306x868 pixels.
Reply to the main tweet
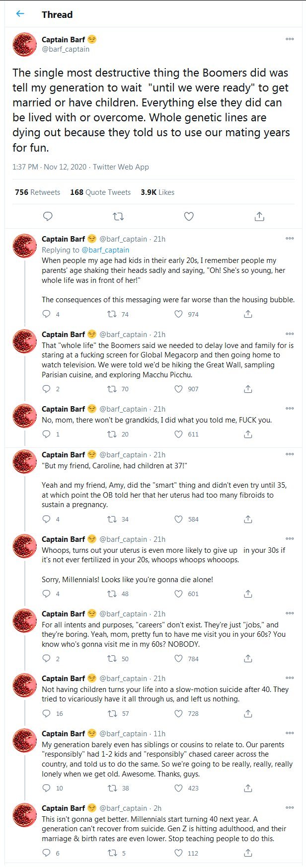tap(48, 216)
